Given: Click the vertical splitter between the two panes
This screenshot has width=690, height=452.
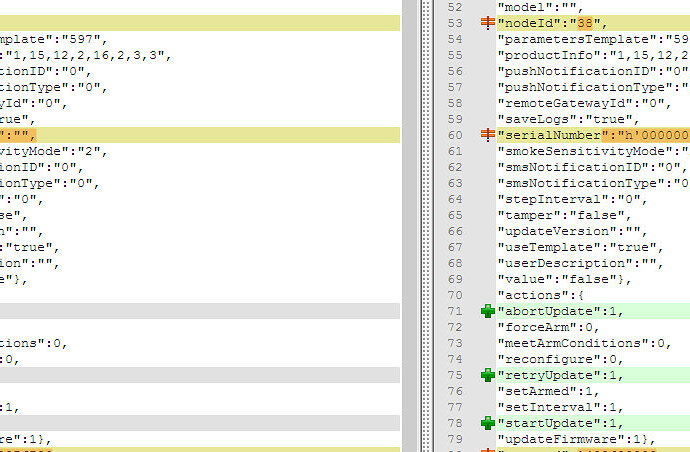Looking at the screenshot, I should point(409,226).
